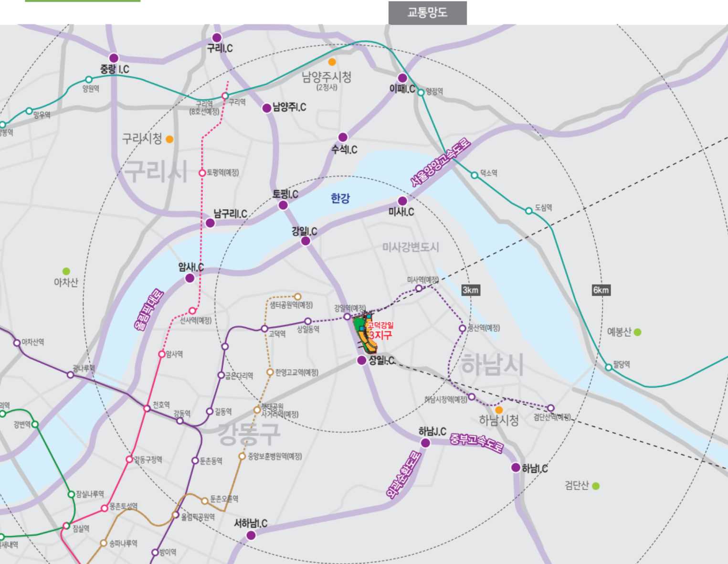Select the 미사I.C interchange marker
Viewport: 728px width, 564px height.
[402, 201]
